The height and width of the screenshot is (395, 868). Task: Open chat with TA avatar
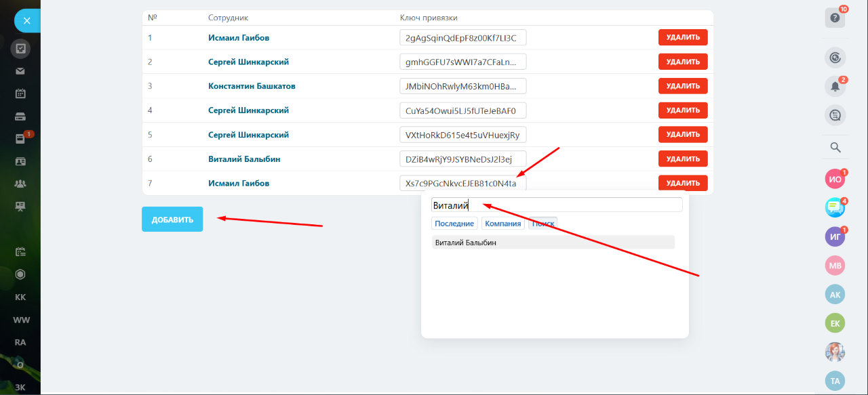835,381
